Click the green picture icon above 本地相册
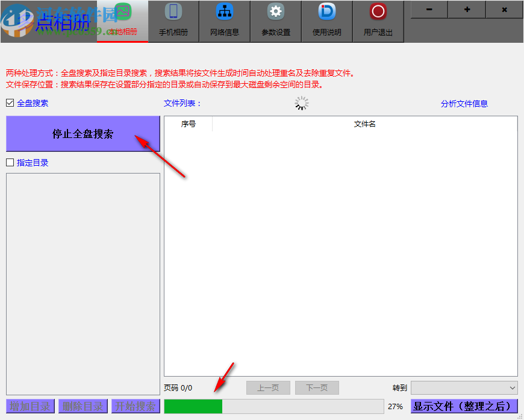The width and height of the screenshot is (524, 420). click(x=123, y=11)
